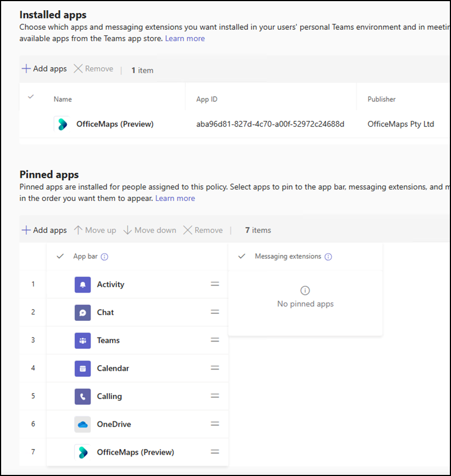Viewport: 451px width, 476px height.
Task: Click the App bar column heading
Action: [85, 256]
